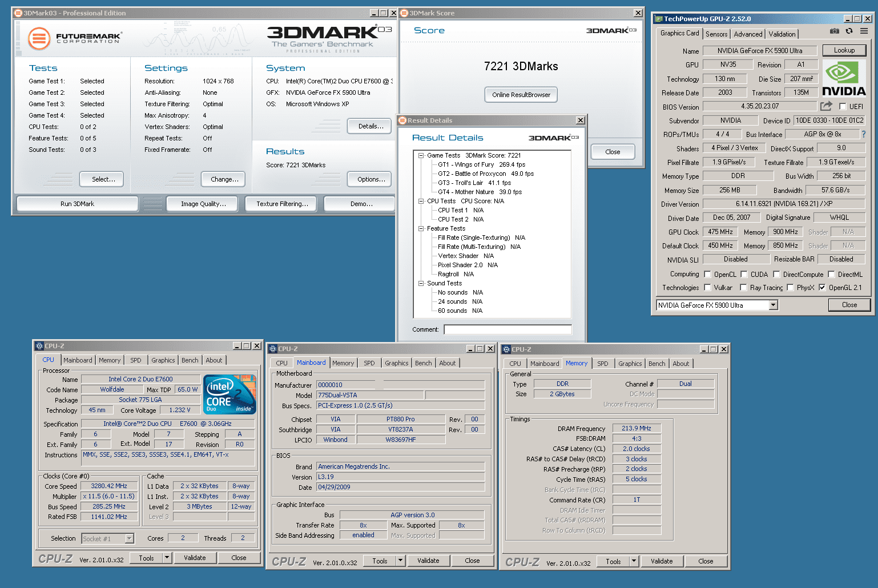Image resolution: width=878 pixels, height=588 pixels.
Task: Click the 3DMark03 logo in main window
Action: coord(329,38)
